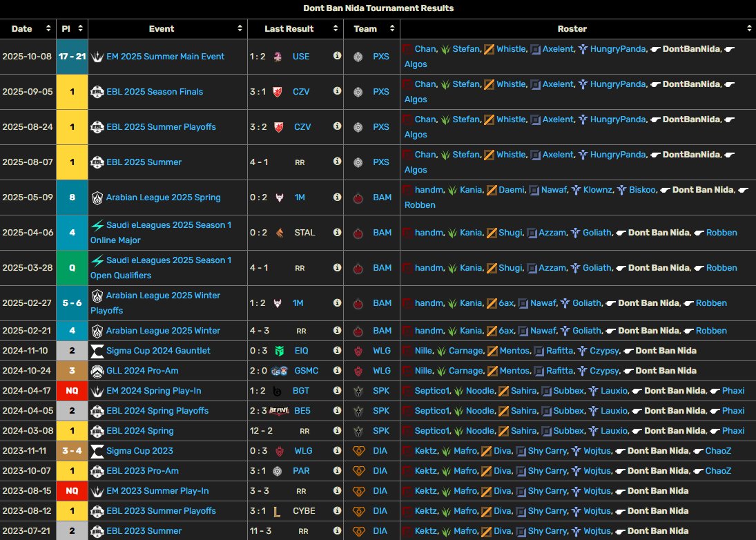The height and width of the screenshot is (540, 756).
Task: Show info for Sigma Cup 2024 Gauntlet result
Action: pos(337,350)
